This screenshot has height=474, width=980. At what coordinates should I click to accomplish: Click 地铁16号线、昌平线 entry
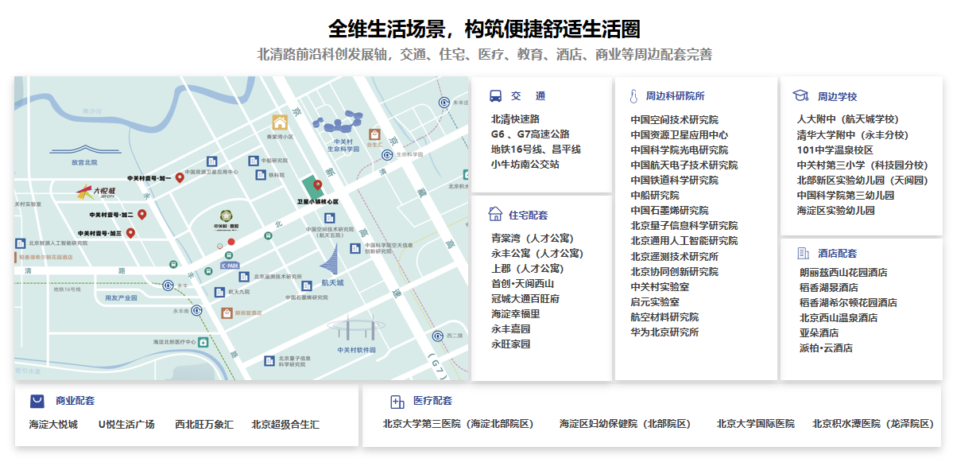click(x=536, y=149)
